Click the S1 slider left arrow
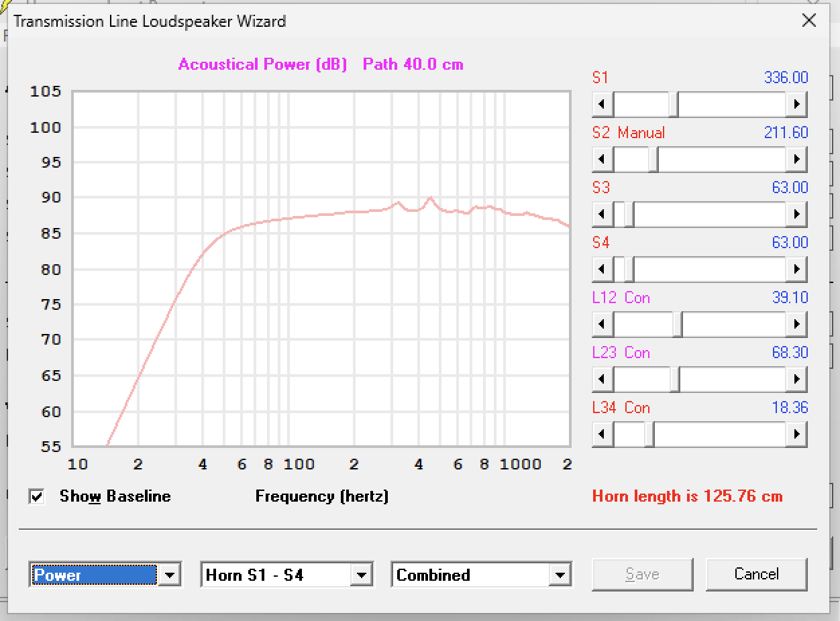 [x=602, y=105]
